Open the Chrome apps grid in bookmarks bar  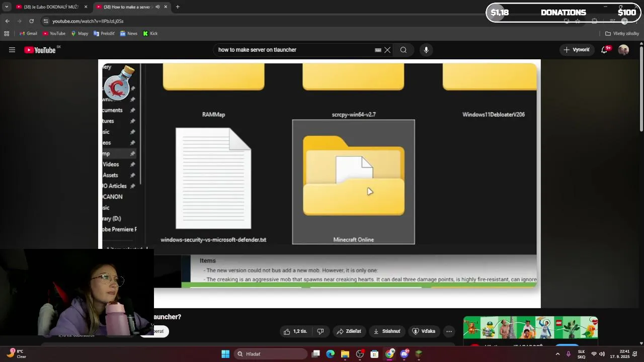click(x=7, y=34)
